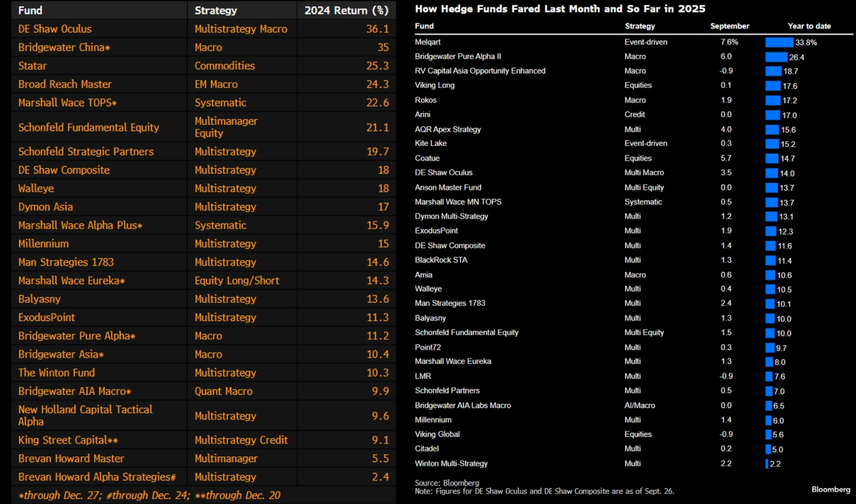Click the Melqart year-to-date blue bar

(779, 42)
